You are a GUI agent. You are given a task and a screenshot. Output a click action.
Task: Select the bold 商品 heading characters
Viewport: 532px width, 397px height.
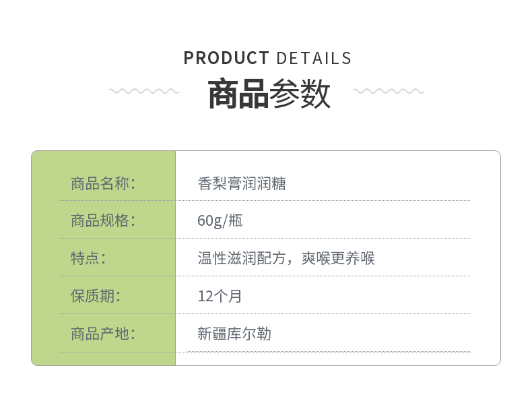[x=238, y=94]
